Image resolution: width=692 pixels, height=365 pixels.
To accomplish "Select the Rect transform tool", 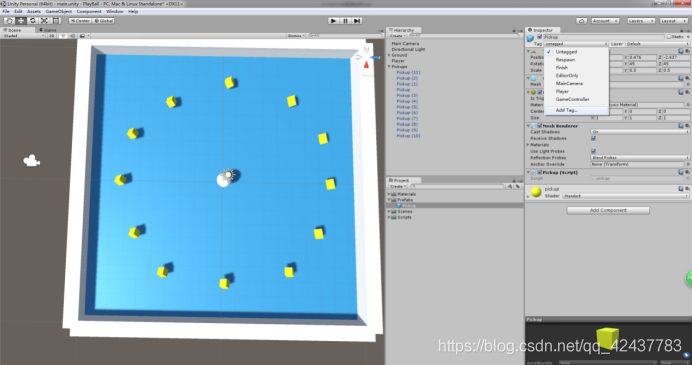I will (56, 21).
